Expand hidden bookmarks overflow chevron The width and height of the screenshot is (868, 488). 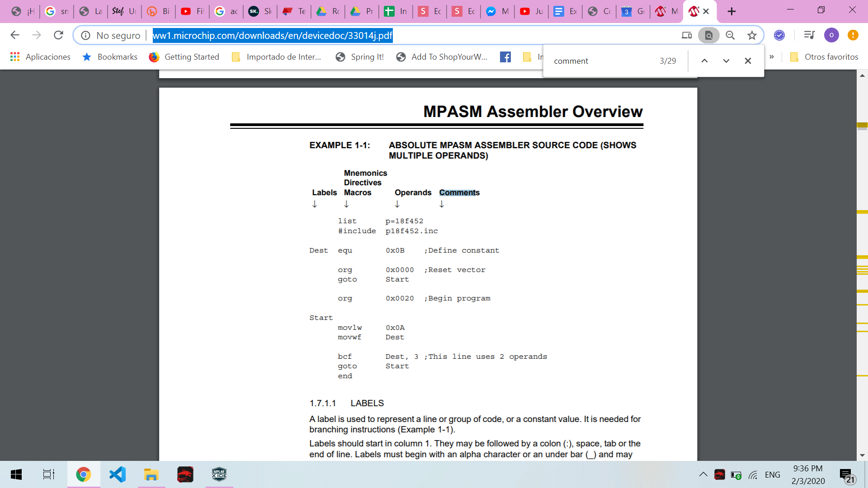772,56
